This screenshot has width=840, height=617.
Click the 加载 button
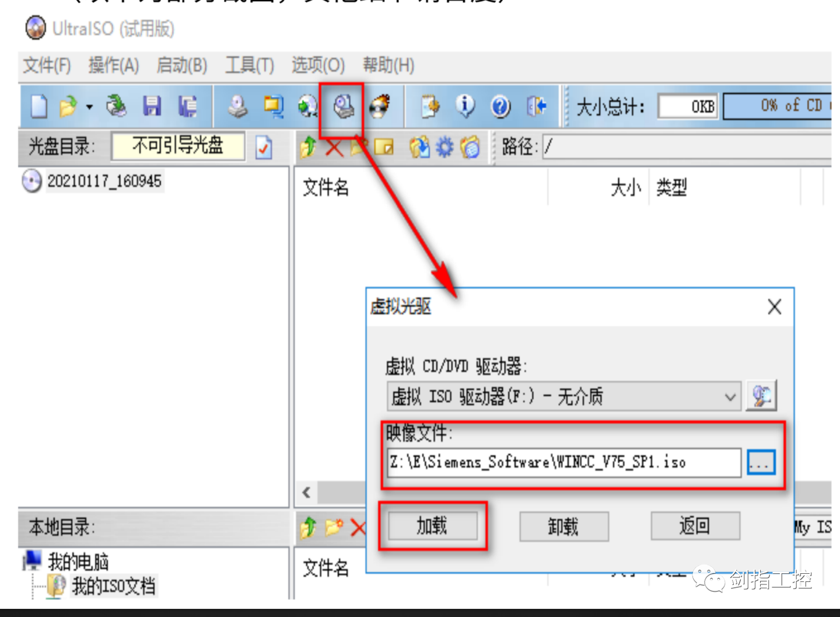(432, 526)
